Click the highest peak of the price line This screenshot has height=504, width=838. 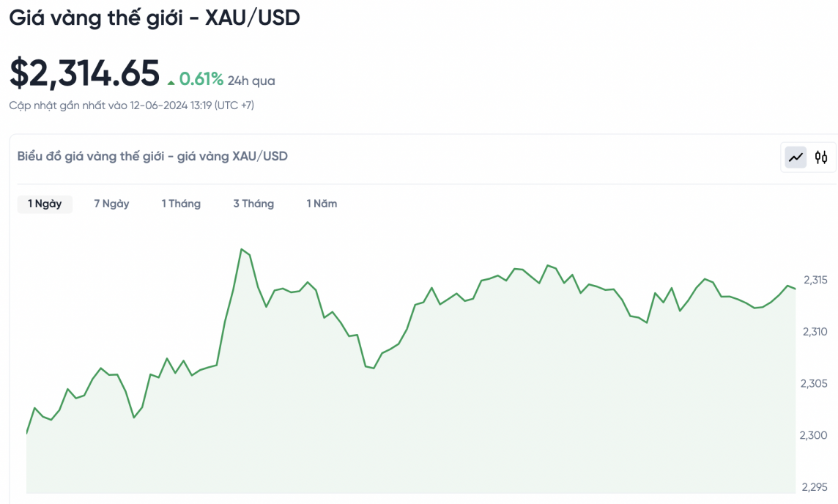(242, 250)
